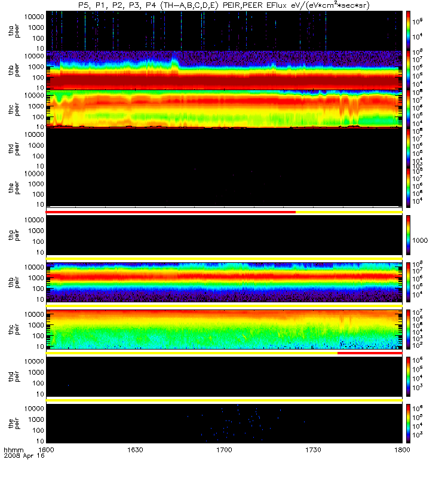Click the 1700 time axis label

click(224, 450)
